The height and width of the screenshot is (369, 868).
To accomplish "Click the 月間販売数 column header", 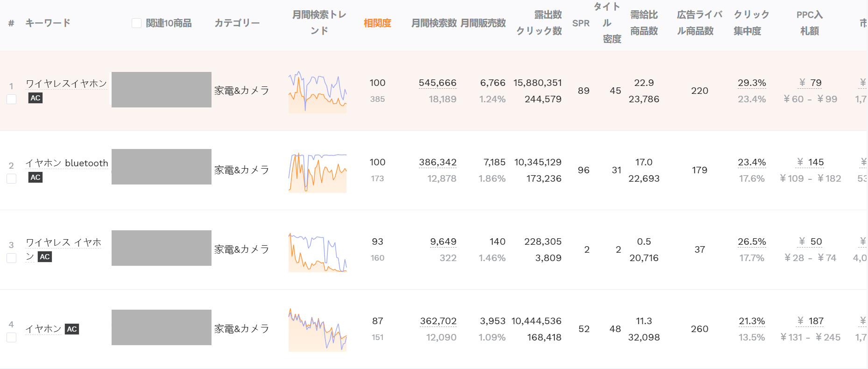I will pos(483,23).
